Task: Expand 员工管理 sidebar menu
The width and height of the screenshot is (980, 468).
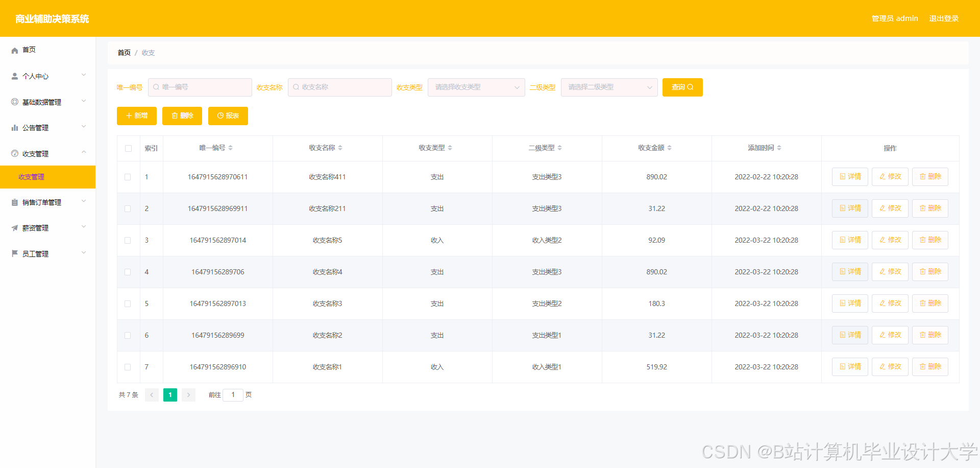Action: pos(48,253)
